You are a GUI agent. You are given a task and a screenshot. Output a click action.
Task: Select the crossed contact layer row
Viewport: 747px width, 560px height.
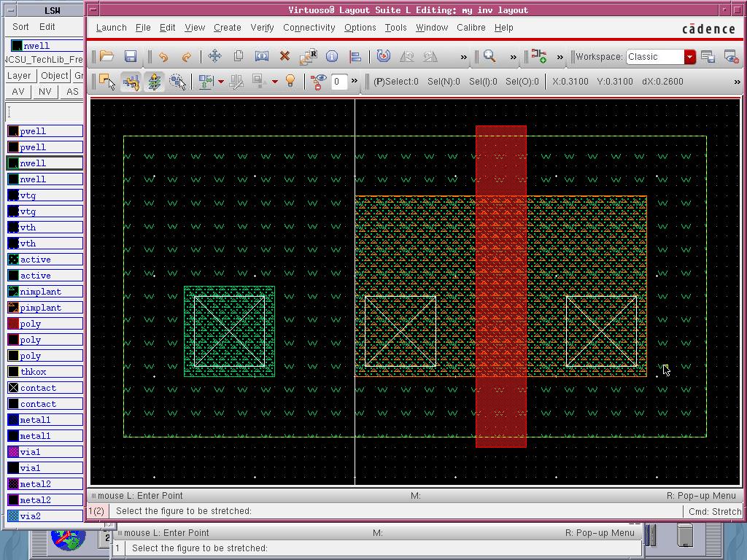pyautogui.click(x=45, y=388)
